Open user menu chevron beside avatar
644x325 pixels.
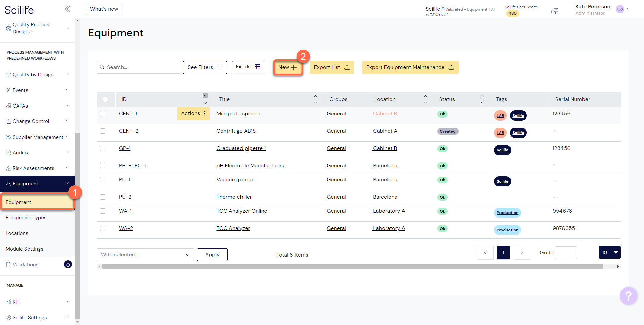tap(628, 9)
